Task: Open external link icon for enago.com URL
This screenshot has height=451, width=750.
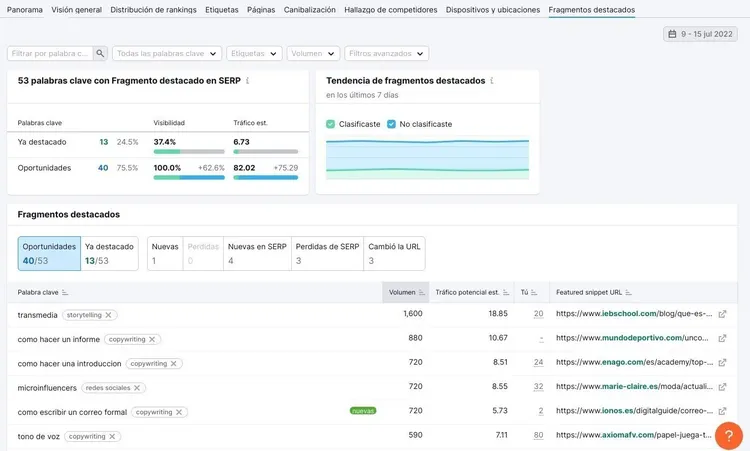Action: [x=722, y=362]
